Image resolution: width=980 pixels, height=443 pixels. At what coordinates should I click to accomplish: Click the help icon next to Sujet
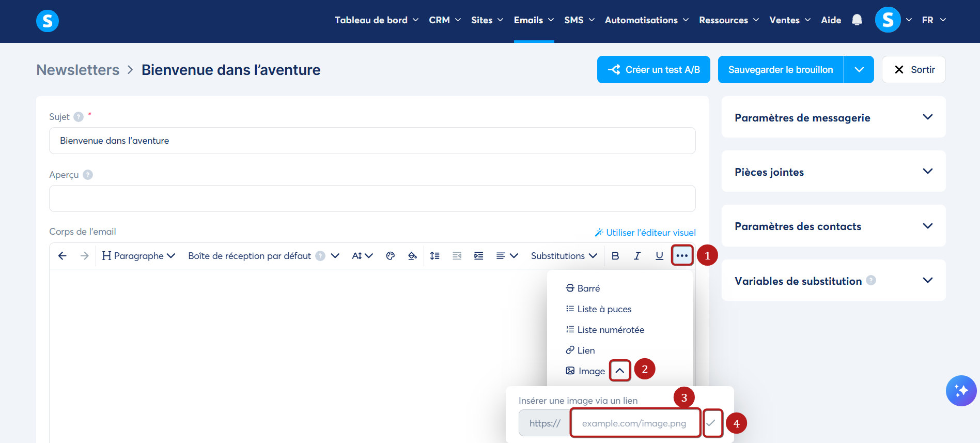79,117
